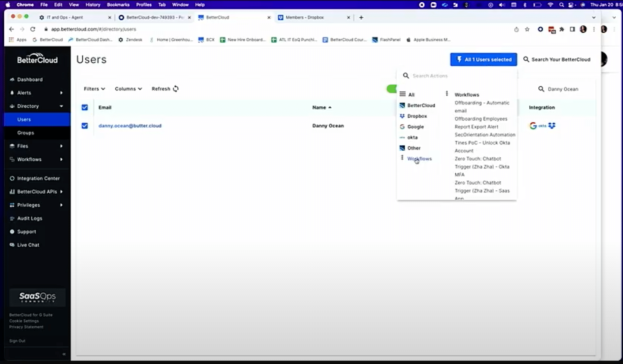Open Live Chat icon
This screenshot has height=364, width=623.
[x=12, y=245]
